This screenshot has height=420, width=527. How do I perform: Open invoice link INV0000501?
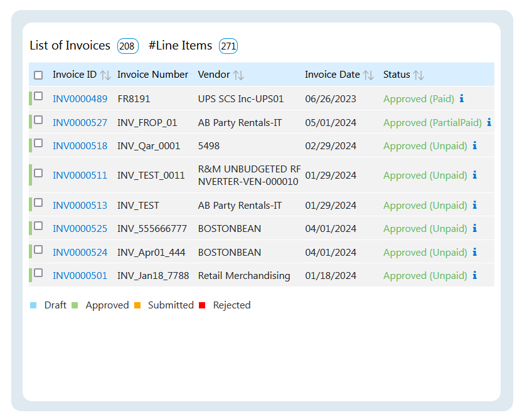80,276
